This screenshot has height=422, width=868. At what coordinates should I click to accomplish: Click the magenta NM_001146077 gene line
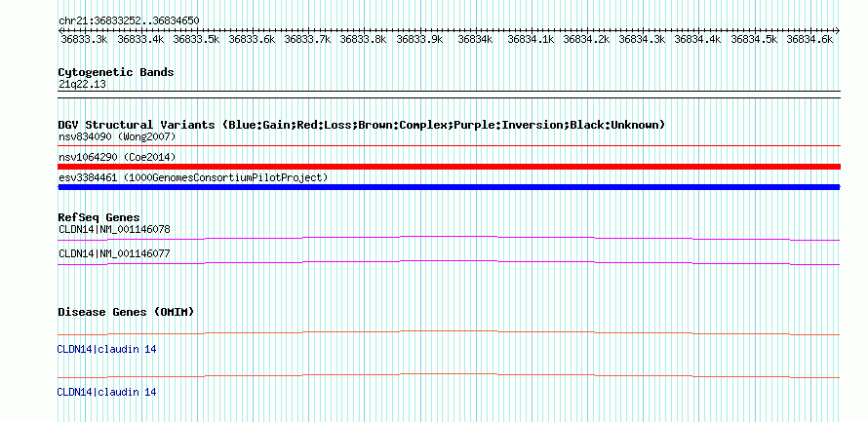coord(449,263)
